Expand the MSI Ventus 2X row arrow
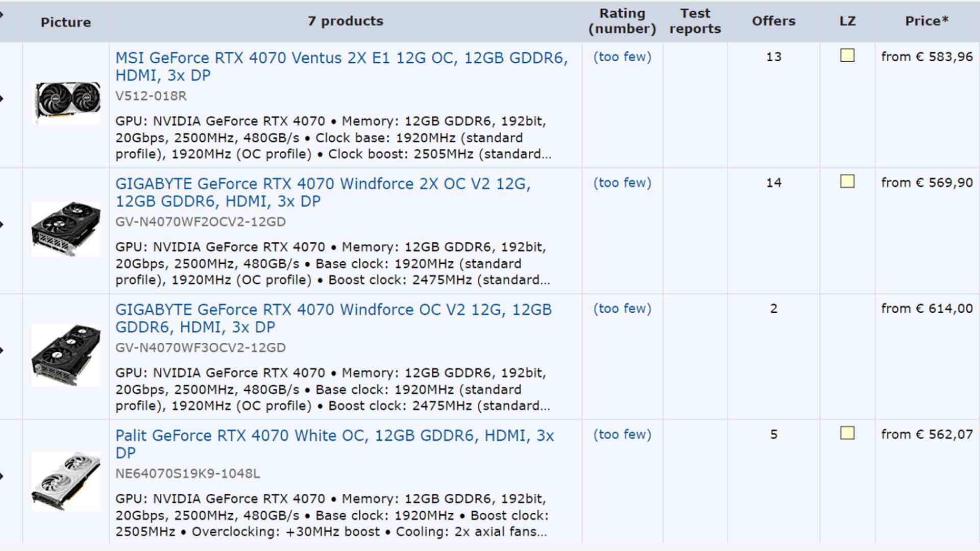 tap(2, 98)
